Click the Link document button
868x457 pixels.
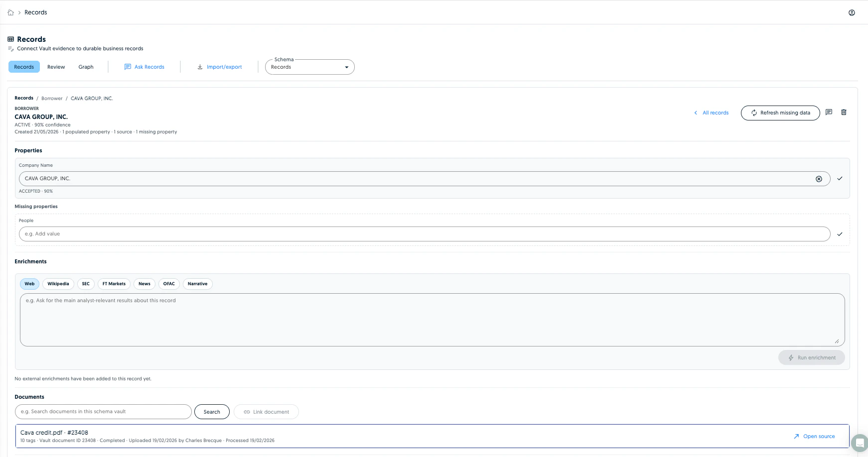(x=266, y=412)
